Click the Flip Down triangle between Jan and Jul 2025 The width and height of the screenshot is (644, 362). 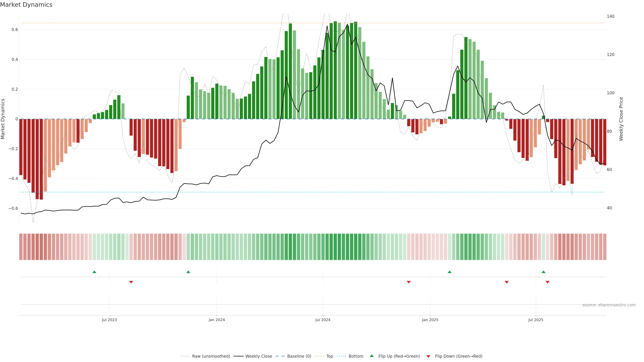[x=507, y=282]
